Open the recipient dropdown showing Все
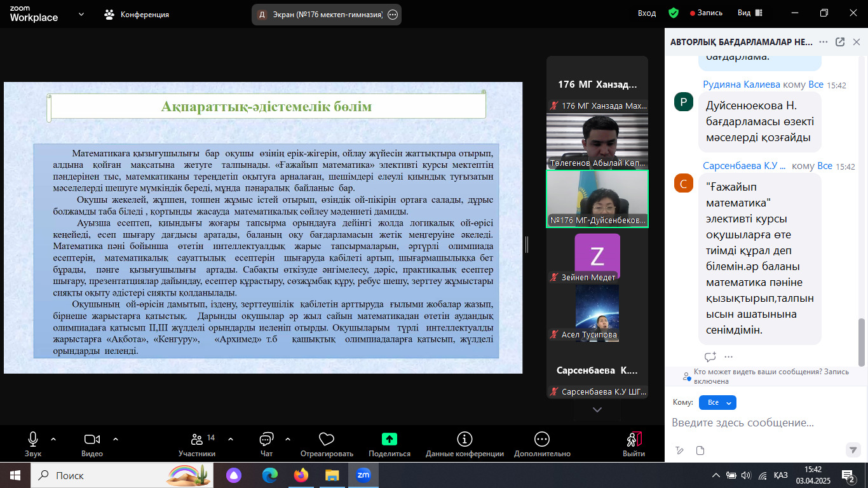Image resolution: width=868 pixels, height=488 pixels. click(x=717, y=403)
